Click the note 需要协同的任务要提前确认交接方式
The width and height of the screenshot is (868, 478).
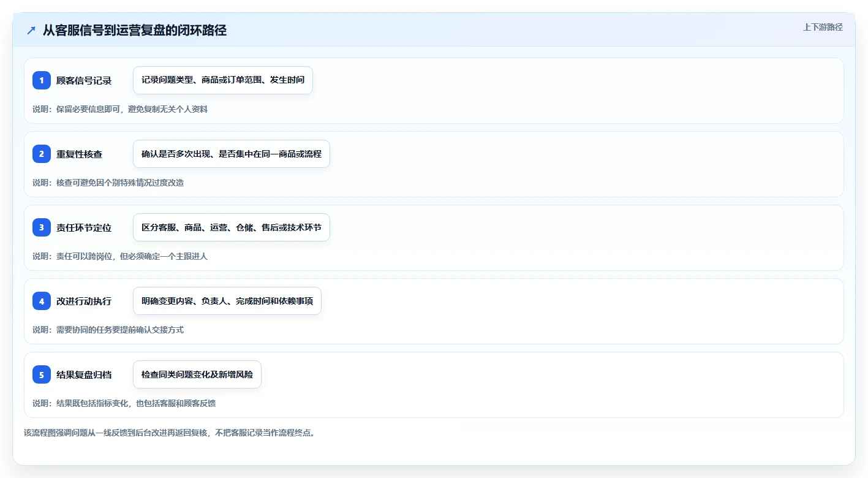click(108, 330)
